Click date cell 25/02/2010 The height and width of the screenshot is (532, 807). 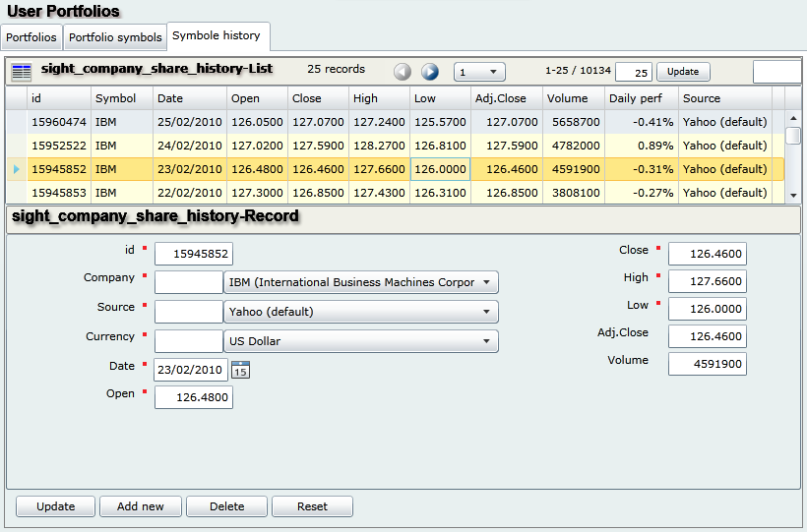pos(190,122)
